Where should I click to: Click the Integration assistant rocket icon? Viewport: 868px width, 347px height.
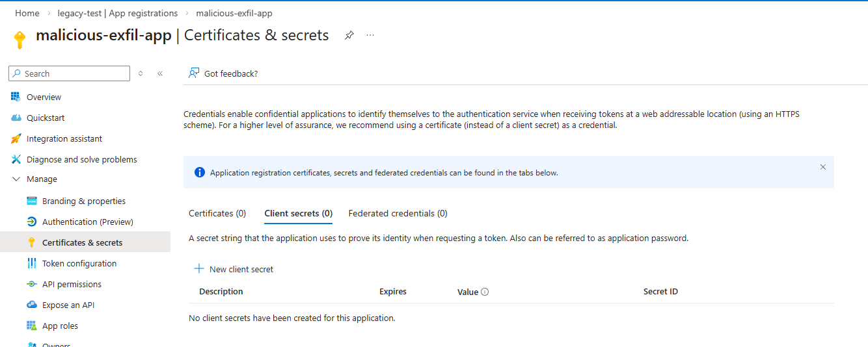coord(16,138)
